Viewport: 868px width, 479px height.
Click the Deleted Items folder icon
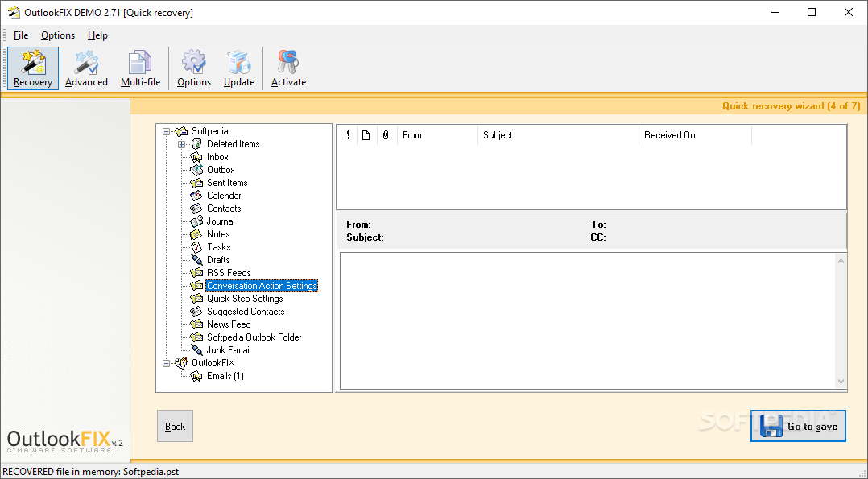(x=196, y=144)
